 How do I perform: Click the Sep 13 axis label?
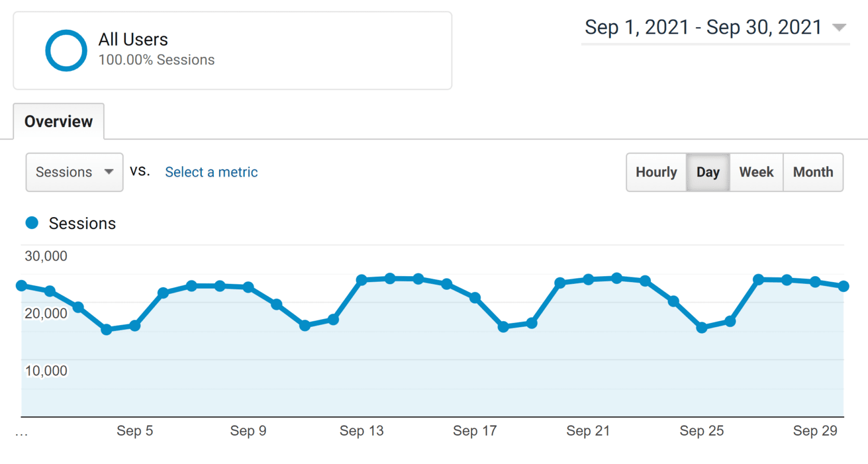pyautogui.click(x=362, y=431)
